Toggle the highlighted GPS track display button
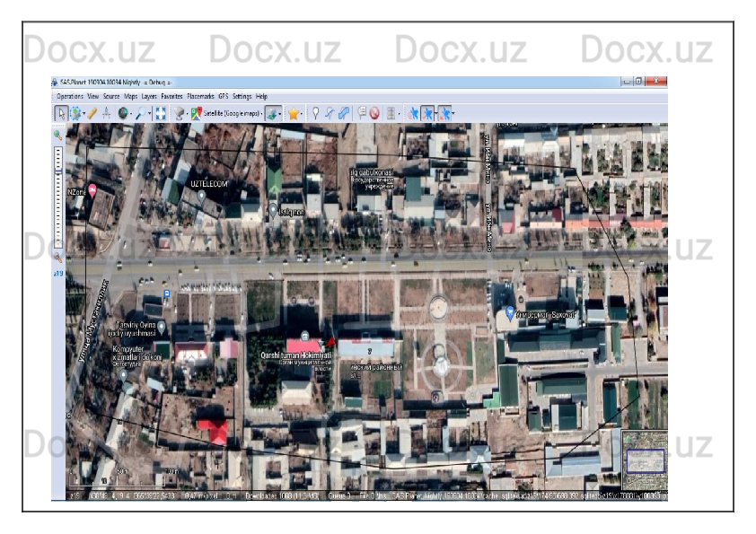Image resolution: width=756 pixels, height=534 pixels. [428, 113]
